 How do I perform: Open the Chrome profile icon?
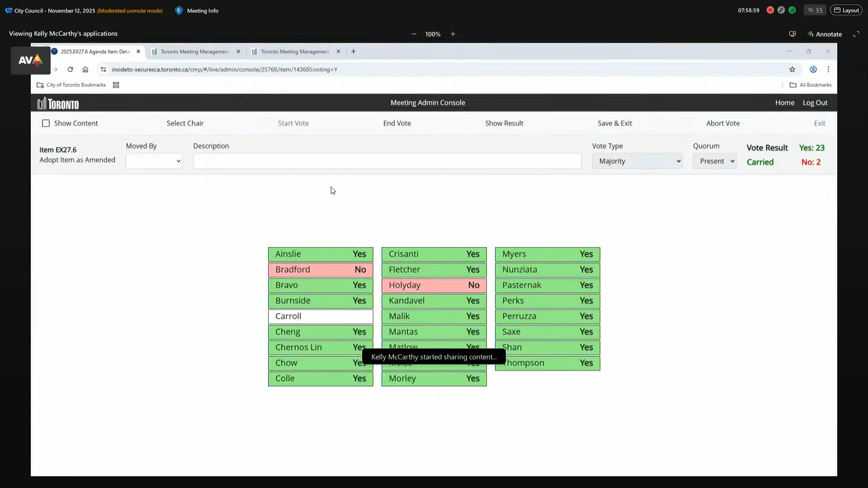[813, 70]
